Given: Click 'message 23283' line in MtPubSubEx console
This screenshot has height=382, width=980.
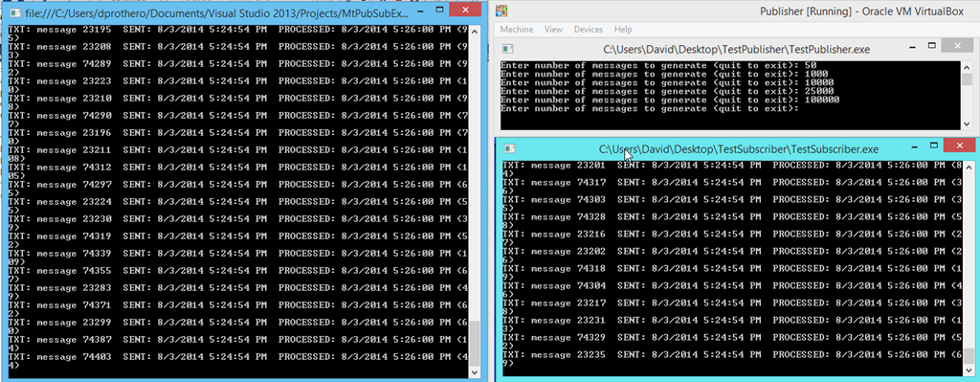Looking at the screenshot, I should click(x=237, y=288).
